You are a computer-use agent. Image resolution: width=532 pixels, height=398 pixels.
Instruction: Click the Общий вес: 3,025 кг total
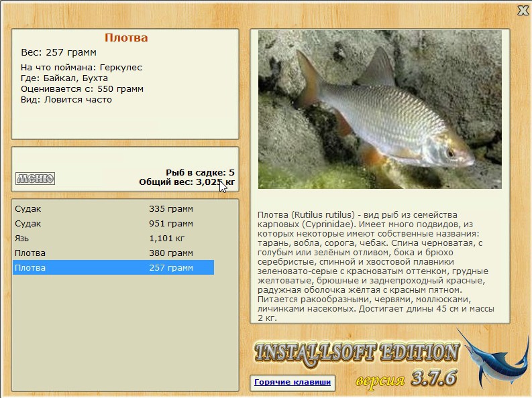[187, 182]
